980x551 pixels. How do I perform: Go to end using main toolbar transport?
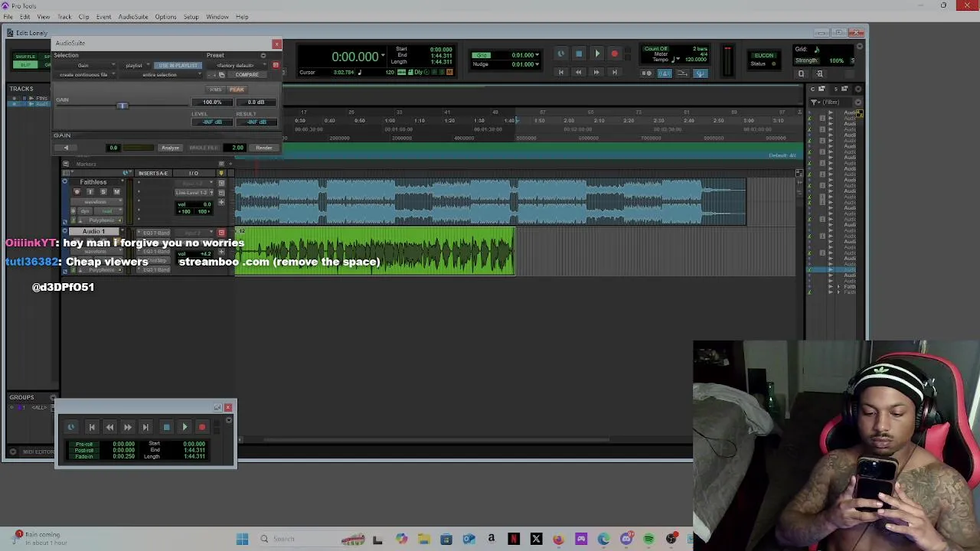pos(616,73)
